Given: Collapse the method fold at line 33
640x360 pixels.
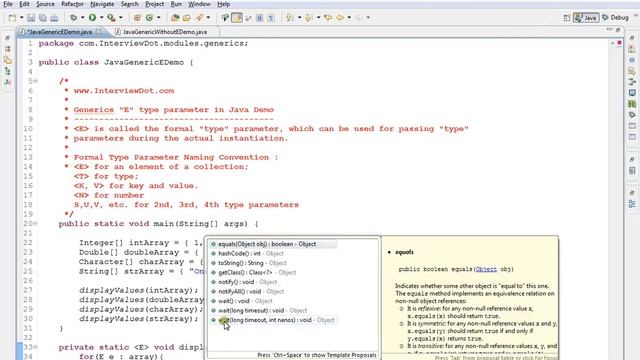Looking at the screenshot, I should 36,347.
